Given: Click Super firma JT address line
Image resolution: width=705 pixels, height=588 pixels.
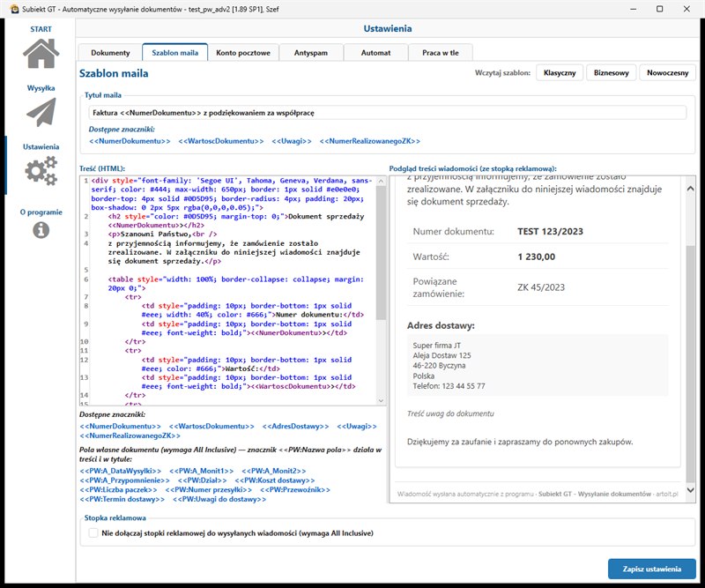Looking at the screenshot, I should click(436, 346).
